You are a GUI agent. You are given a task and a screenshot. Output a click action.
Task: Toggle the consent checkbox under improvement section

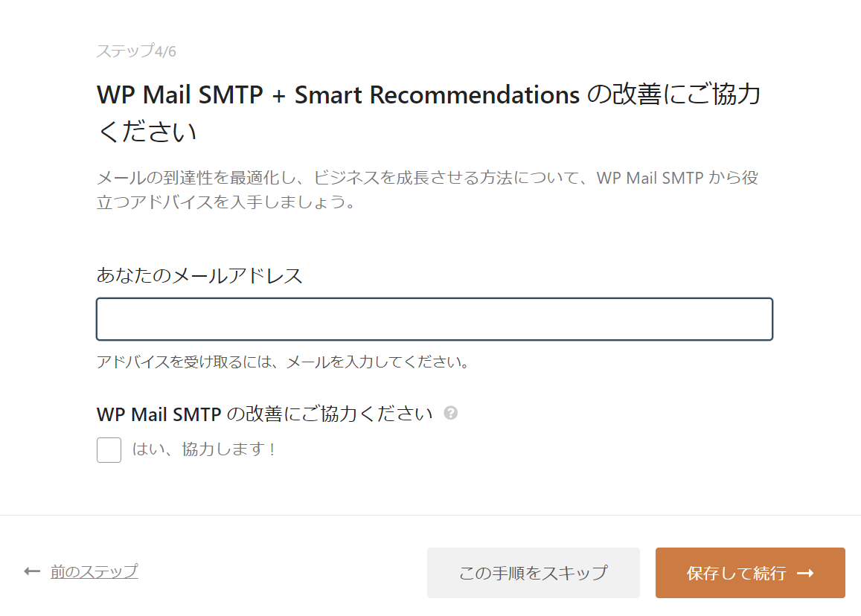point(109,450)
